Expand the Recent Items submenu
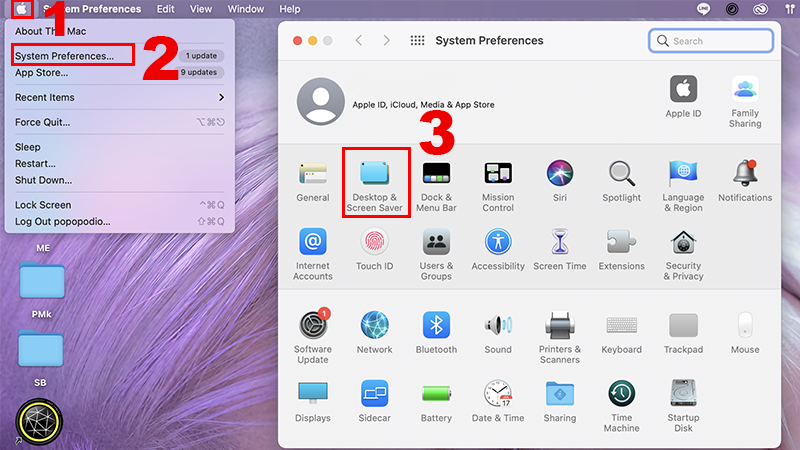The width and height of the screenshot is (800, 450). tap(120, 97)
